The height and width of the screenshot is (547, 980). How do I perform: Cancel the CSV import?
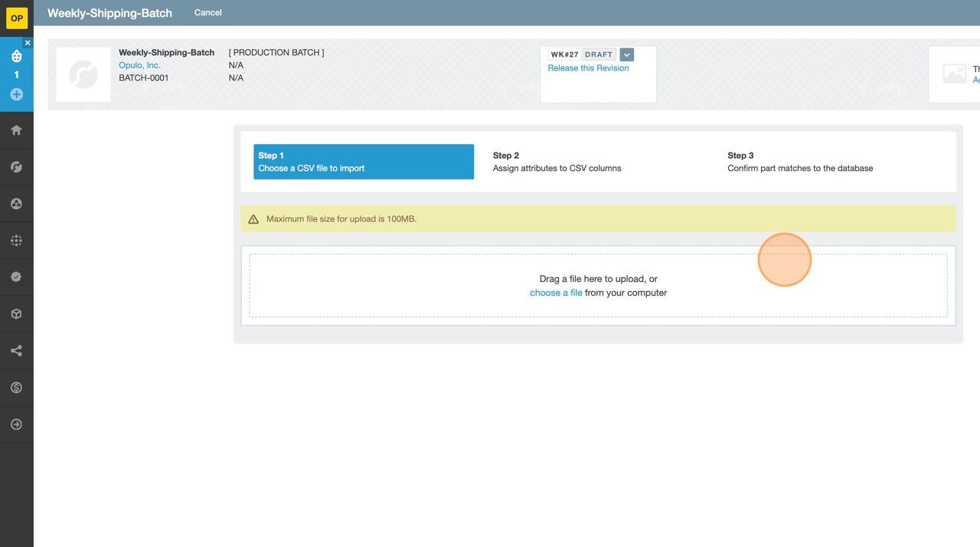tap(207, 13)
